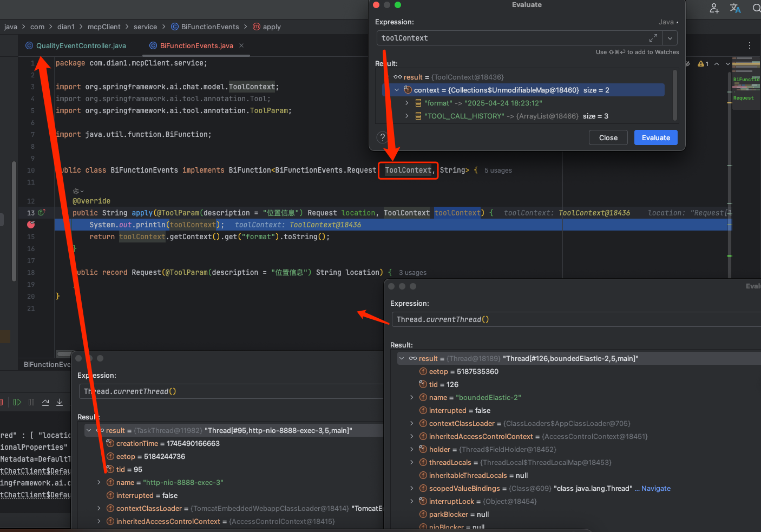Expand the holder = Thread$FieldHolder node

click(412, 449)
